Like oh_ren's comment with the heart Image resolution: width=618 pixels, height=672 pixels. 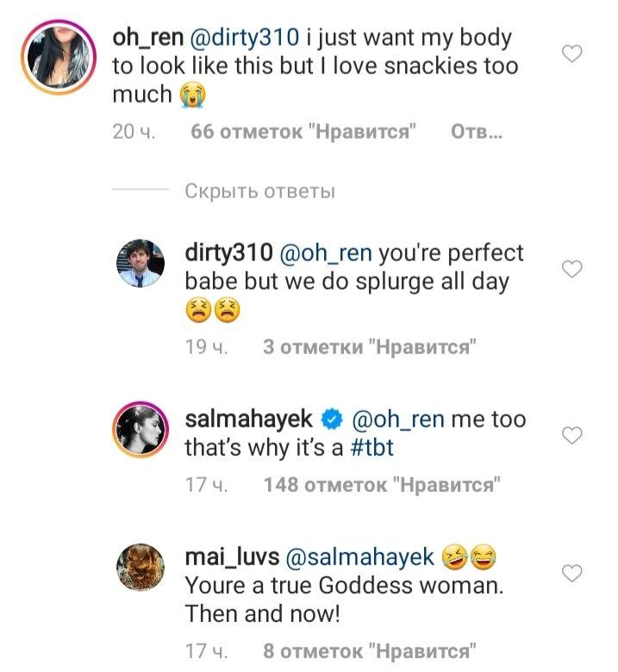click(571, 54)
